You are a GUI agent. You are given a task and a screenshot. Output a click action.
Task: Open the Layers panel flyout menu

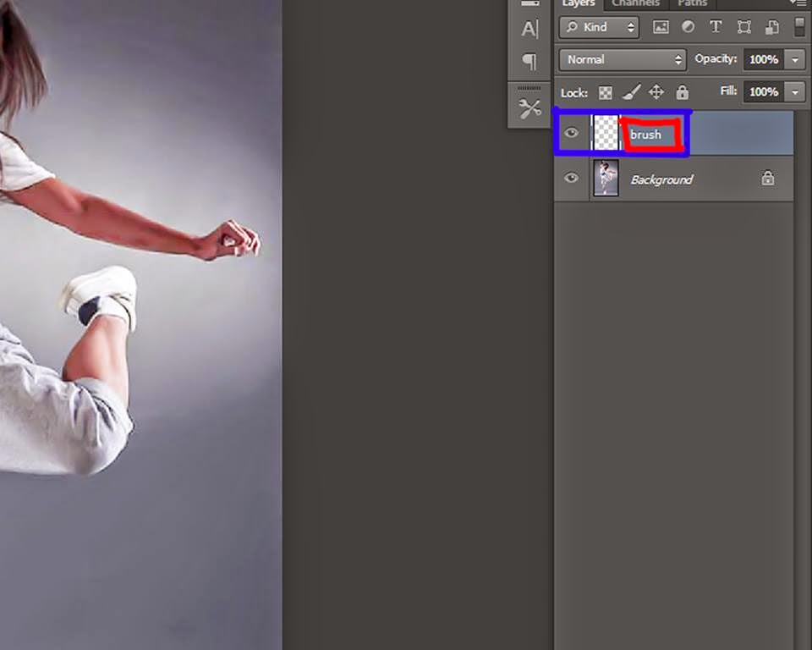pyautogui.click(x=798, y=3)
